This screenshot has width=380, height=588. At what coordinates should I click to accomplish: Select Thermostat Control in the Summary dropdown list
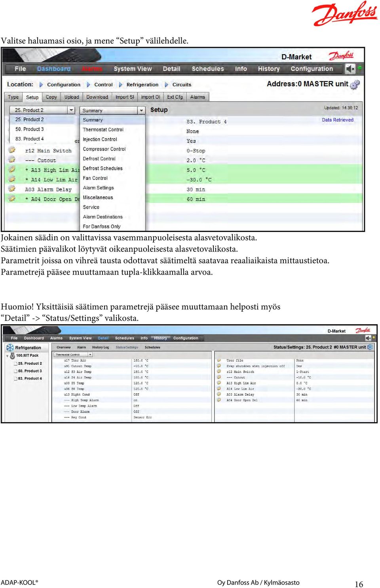(103, 129)
